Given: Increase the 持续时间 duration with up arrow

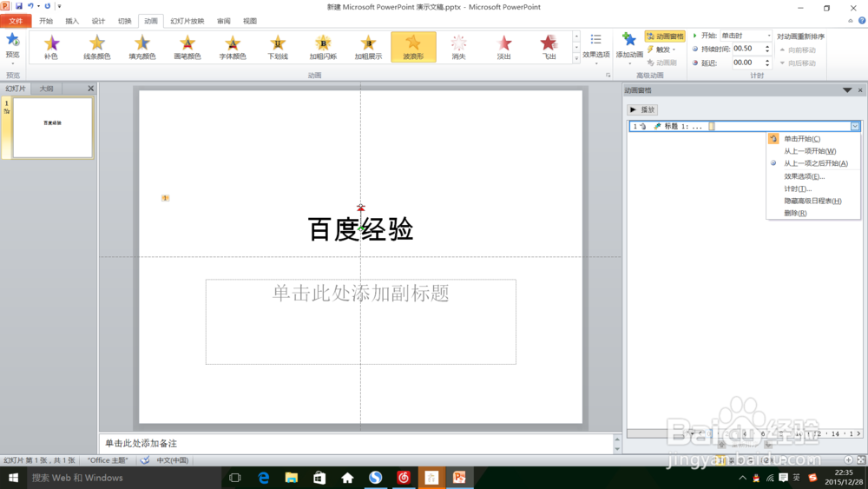Looking at the screenshot, I should tap(768, 47).
